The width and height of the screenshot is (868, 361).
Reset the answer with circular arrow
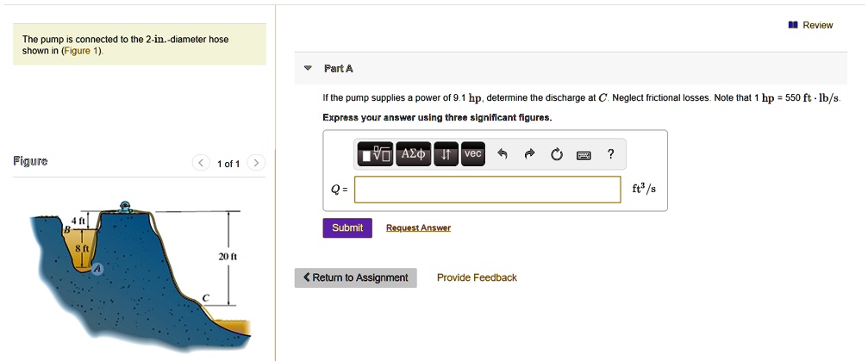tap(556, 155)
